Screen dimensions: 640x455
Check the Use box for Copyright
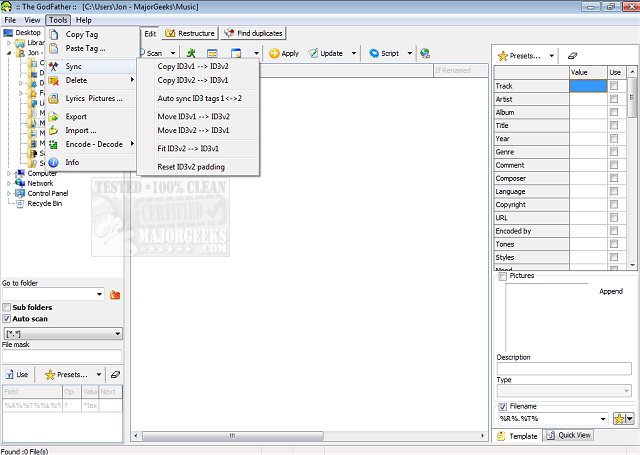pos(613,204)
